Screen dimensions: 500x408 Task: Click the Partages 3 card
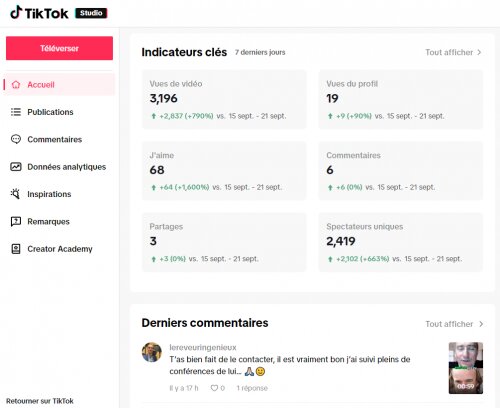pyautogui.click(x=224, y=242)
